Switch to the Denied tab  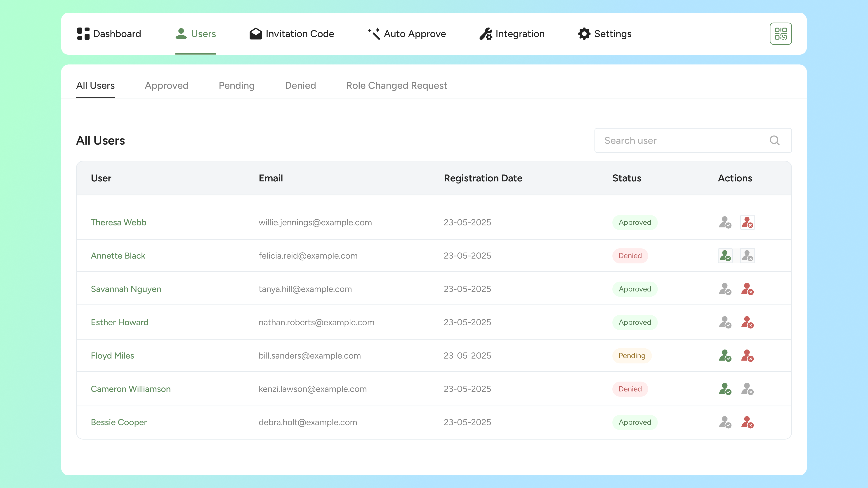(300, 86)
